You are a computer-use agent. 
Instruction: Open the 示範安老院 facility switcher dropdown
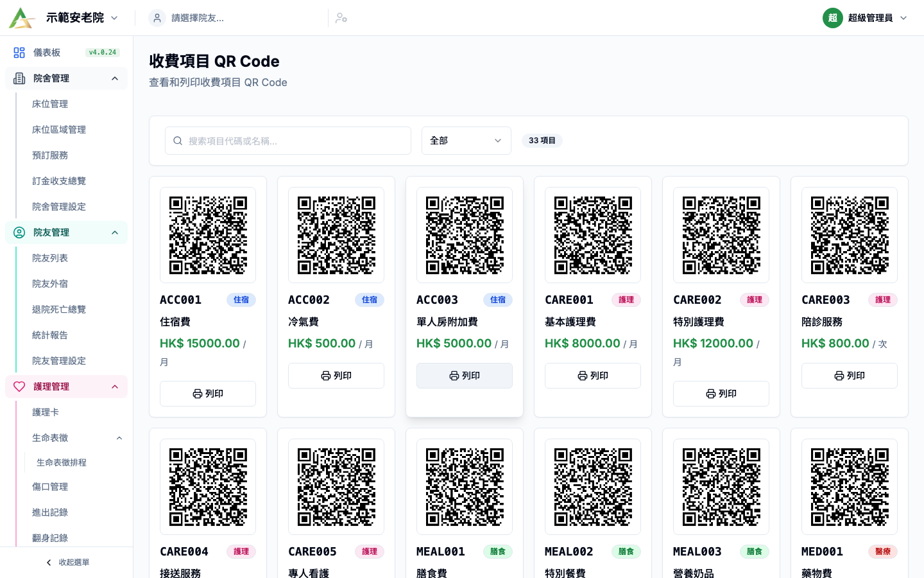click(82, 18)
